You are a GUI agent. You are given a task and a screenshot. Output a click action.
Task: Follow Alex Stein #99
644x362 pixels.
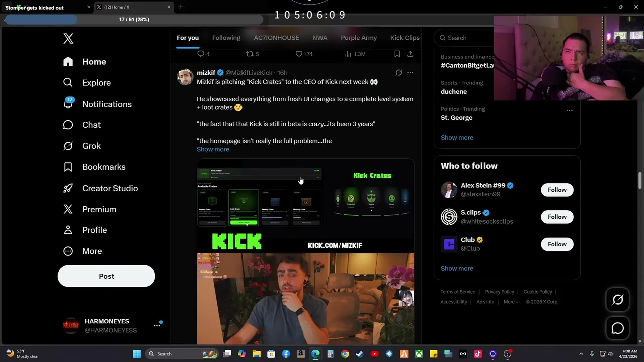557,190
